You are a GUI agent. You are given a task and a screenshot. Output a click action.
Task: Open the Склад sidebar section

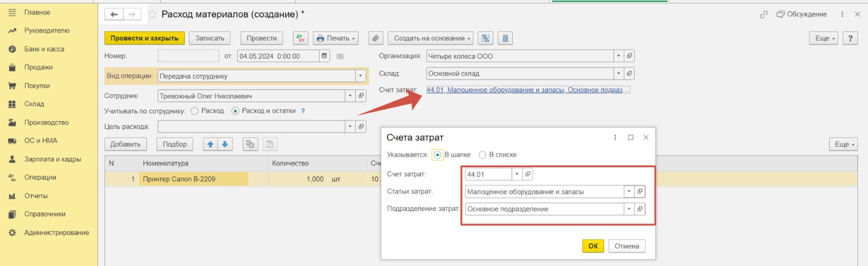point(34,104)
